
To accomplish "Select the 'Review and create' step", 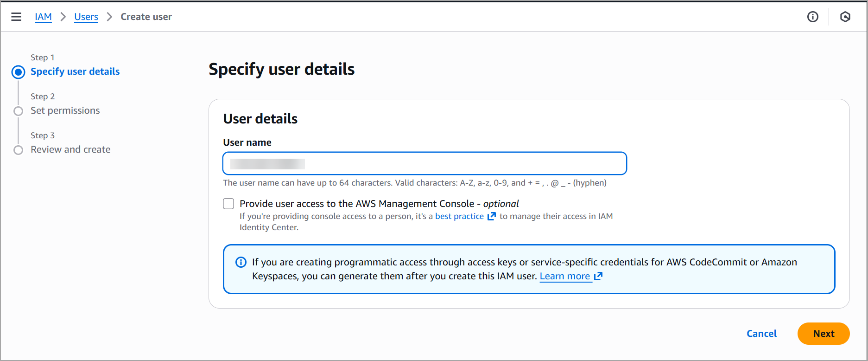I will coord(70,149).
